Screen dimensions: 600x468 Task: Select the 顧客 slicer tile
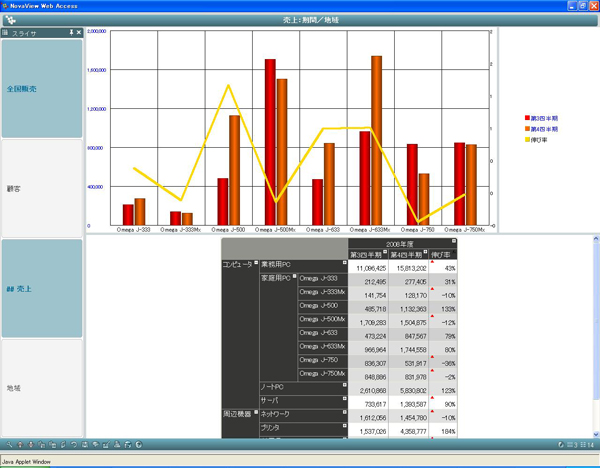42,188
